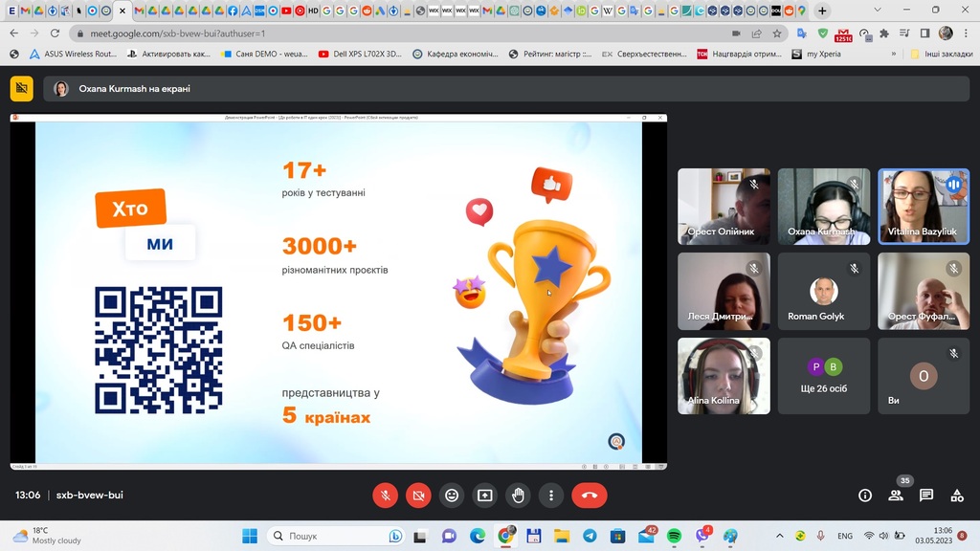This screenshot has height=551, width=980.
Task: Click the present screen button
Action: tap(485, 495)
